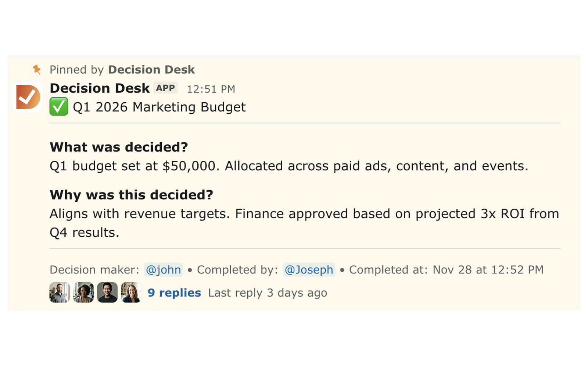588x368 pixels.
Task: Open the third replier's avatar in black shirt
Action: (x=107, y=293)
